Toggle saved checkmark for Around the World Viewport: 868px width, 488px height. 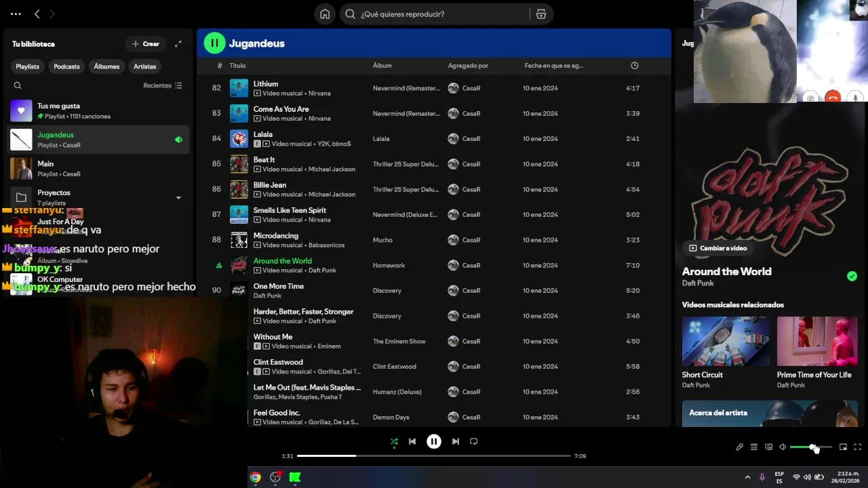tap(852, 276)
